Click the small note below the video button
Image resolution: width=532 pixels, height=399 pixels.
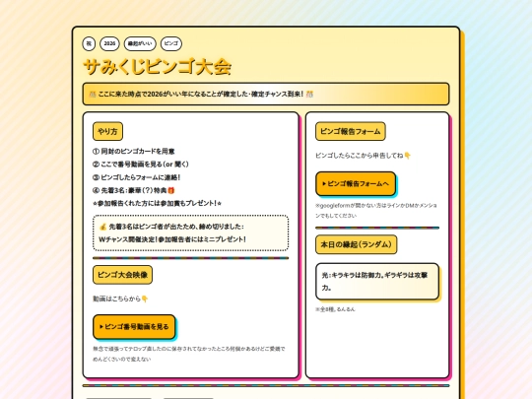pyautogui.click(x=189, y=354)
